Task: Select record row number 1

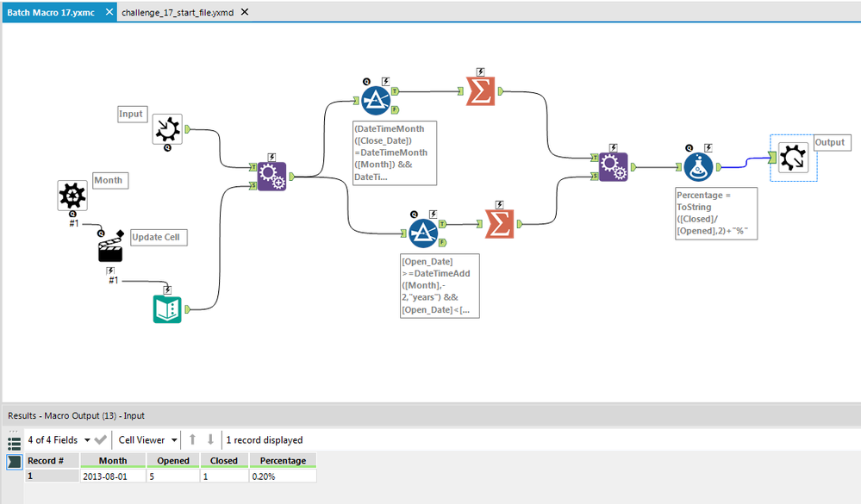Action: click(52, 476)
